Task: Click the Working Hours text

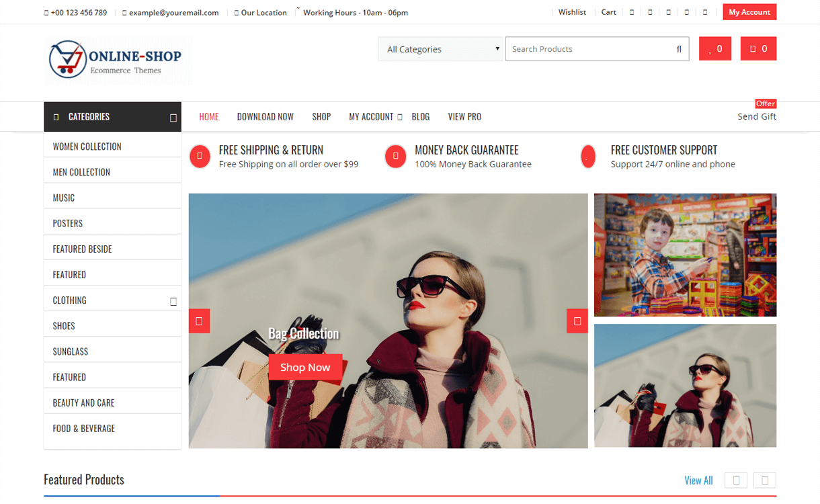Action: point(356,12)
